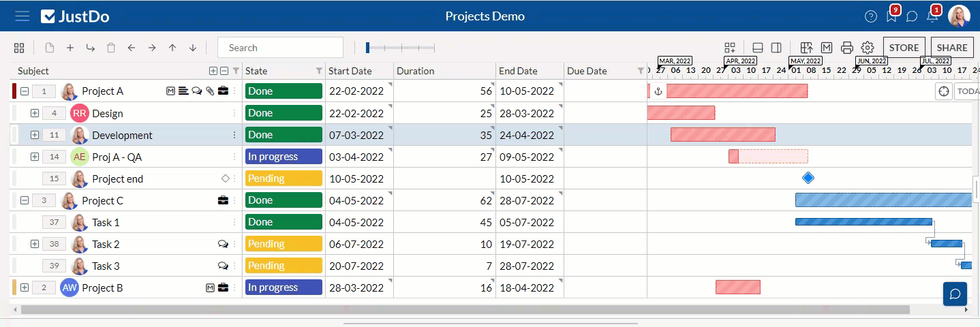This screenshot has width=980, height=327.
Task: Click the anchor icon in Gantt chart
Action: [x=658, y=91]
